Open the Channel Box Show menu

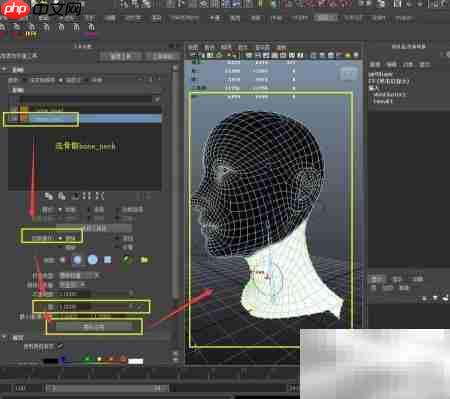tap(424, 64)
